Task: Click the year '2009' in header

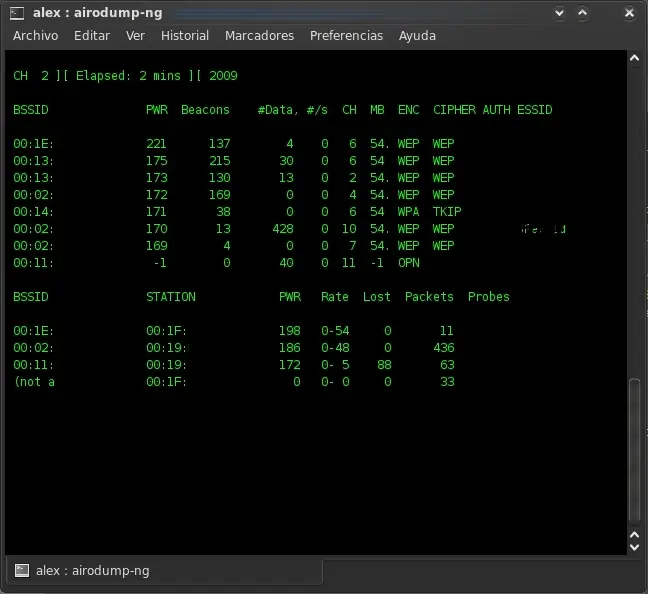Action: coord(223,76)
